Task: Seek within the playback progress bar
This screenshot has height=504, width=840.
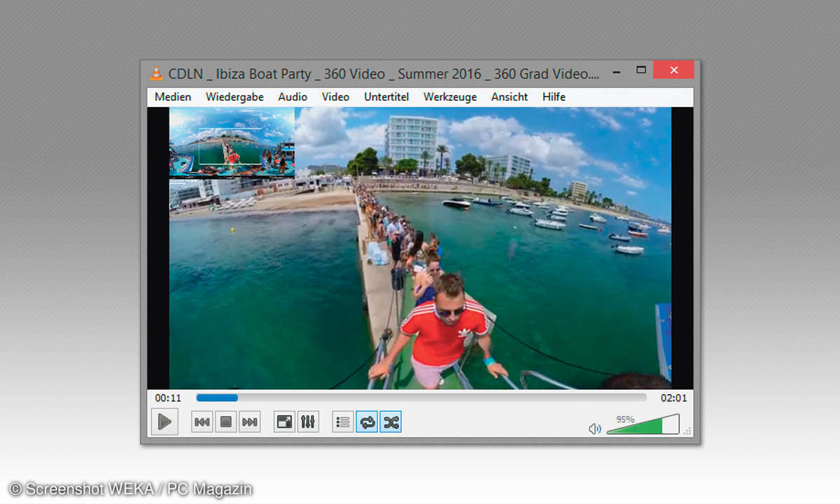Action: coord(421,398)
